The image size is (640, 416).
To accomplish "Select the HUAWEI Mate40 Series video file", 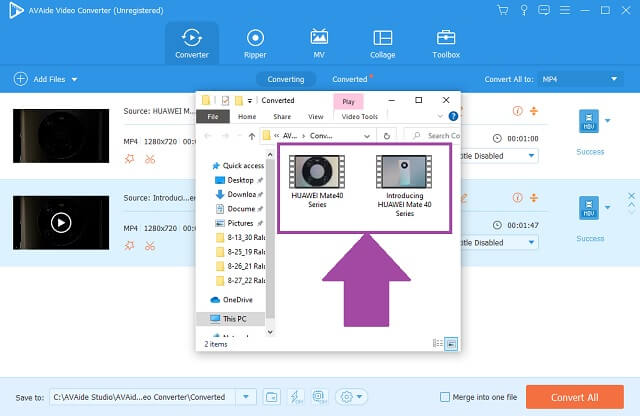I will 317,182.
